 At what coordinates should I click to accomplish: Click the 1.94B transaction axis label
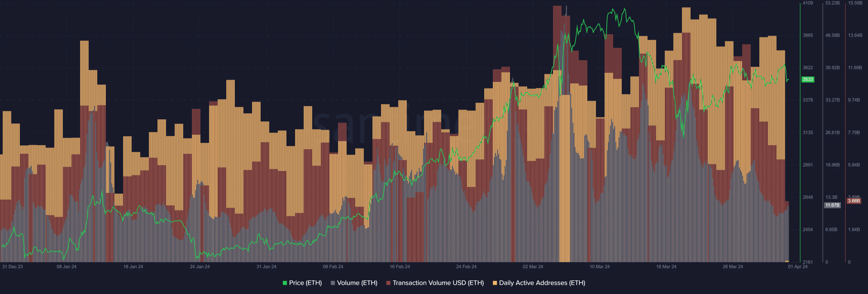pyautogui.click(x=854, y=230)
